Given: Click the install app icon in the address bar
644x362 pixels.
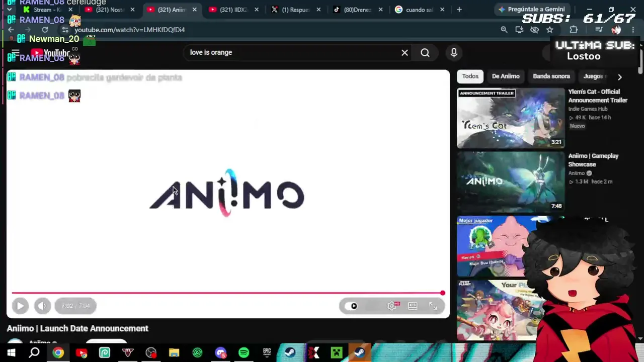Looking at the screenshot, I should 519,30.
